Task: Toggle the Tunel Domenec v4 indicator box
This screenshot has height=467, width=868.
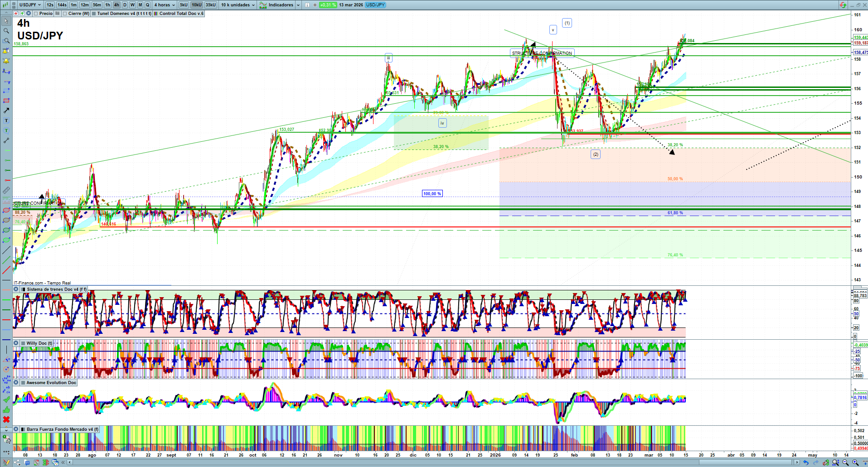Action: [x=94, y=14]
